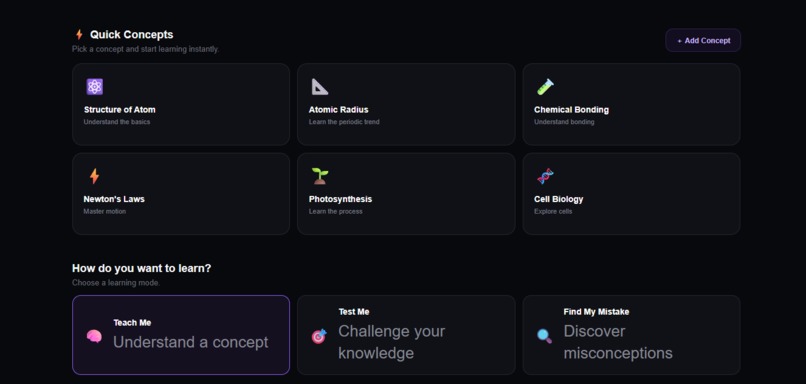The width and height of the screenshot is (806, 384).
Task: Click the lightning icon beside Quick Concepts heading
Action: (x=79, y=34)
